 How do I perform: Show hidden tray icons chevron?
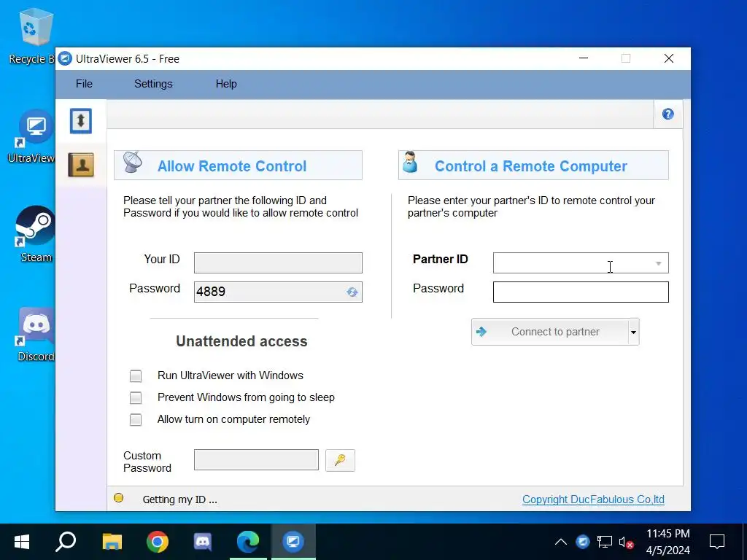(x=561, y=542)
